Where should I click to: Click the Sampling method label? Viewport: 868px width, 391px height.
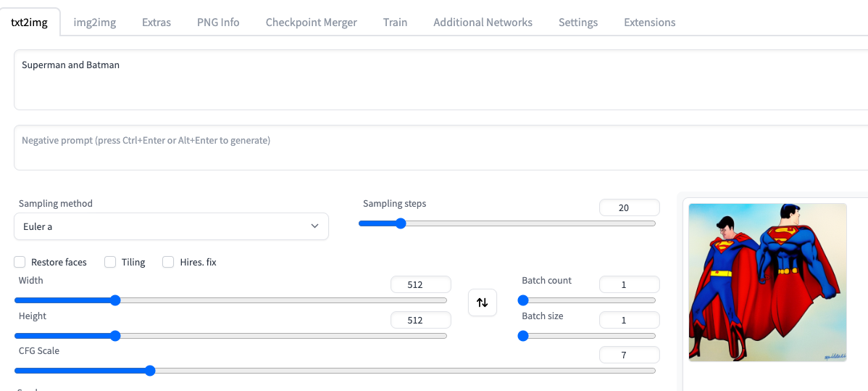click(x=55, y=204)
